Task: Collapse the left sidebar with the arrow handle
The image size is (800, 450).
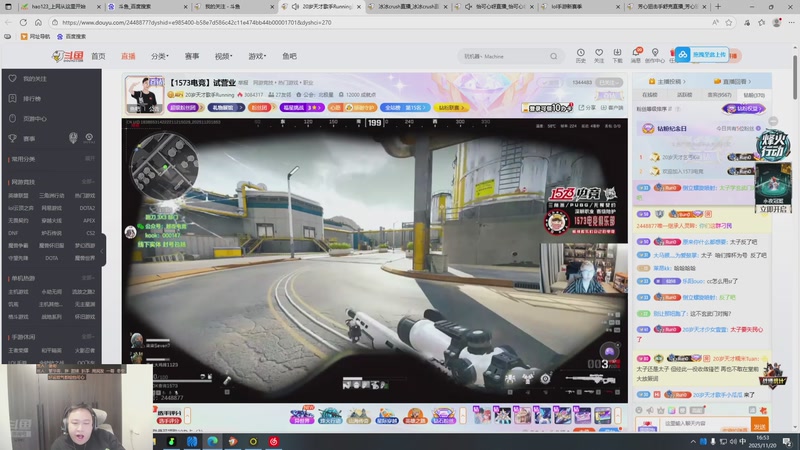Action: [x=102, y=251]
